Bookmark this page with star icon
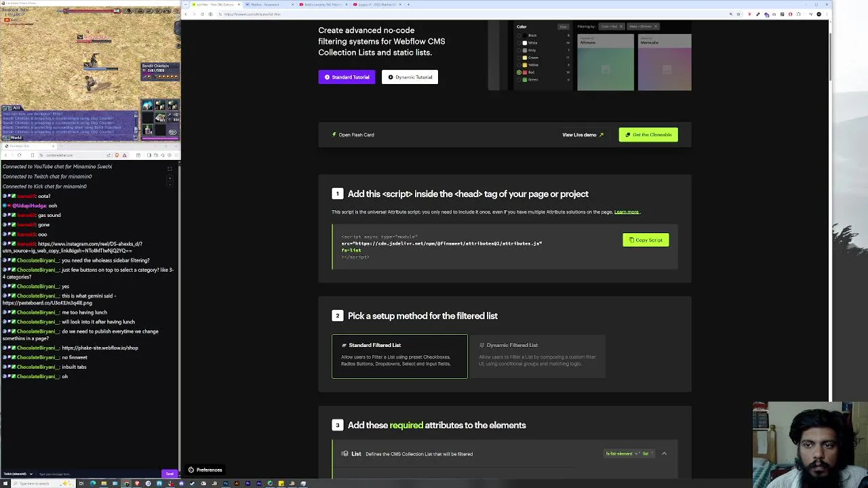The width and height of the screenshot is (868, 488). 739,14
